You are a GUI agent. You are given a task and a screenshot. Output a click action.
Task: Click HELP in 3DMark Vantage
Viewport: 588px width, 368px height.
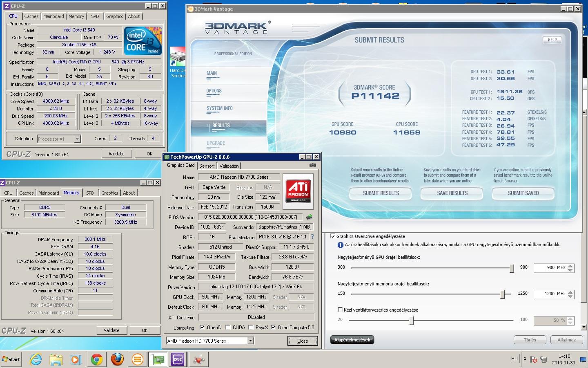[x=552, y=40]
